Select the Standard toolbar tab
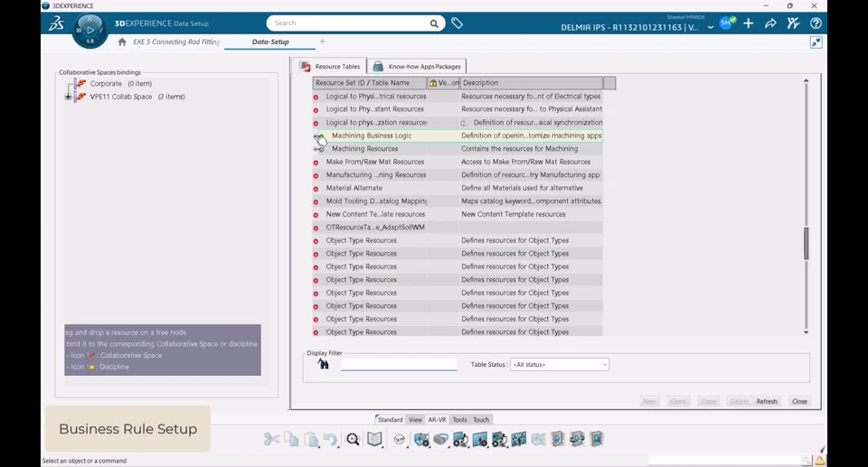This screenshot has height=467, width=868. (390, 419)
